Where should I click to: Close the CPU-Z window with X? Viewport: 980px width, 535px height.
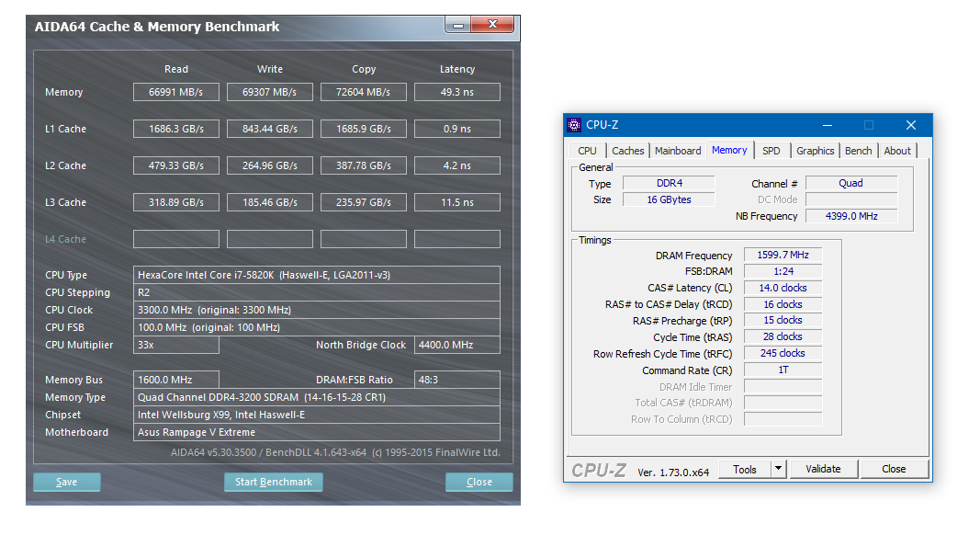[x=910, y=125]
